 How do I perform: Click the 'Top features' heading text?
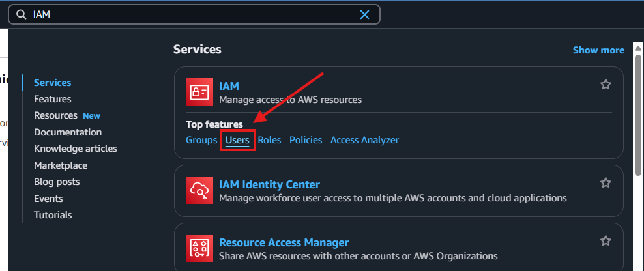point(214,124)
